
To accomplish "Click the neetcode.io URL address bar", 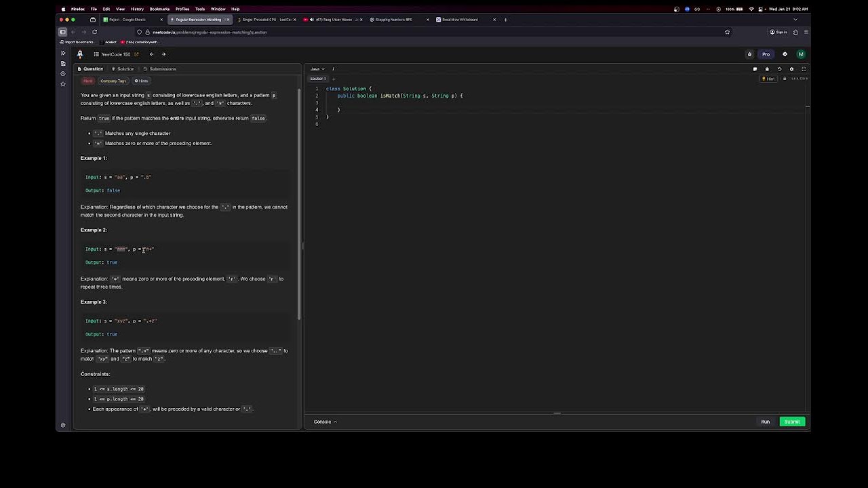I will pyautogui.click(x=434, y=32).
